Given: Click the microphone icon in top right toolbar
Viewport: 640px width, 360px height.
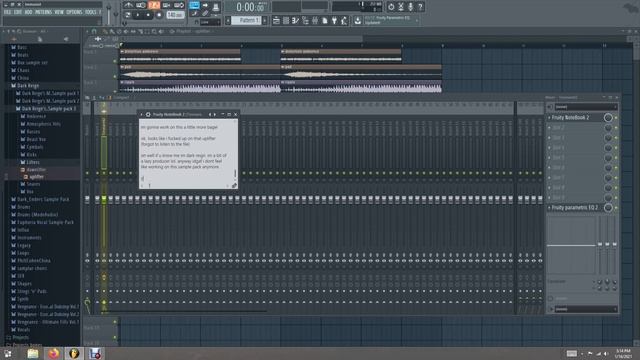Looking at the screenshot, I should tap(411, 7).
